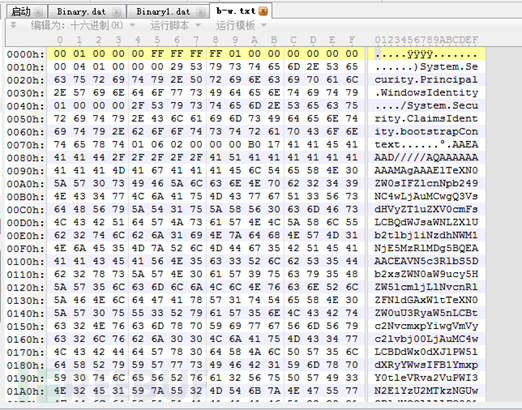The width and height of the screenshot is (522, 410).
Task: Click ASCII text Y0tleVRva2VuPWI3
Action: click(x=426, y=378)
